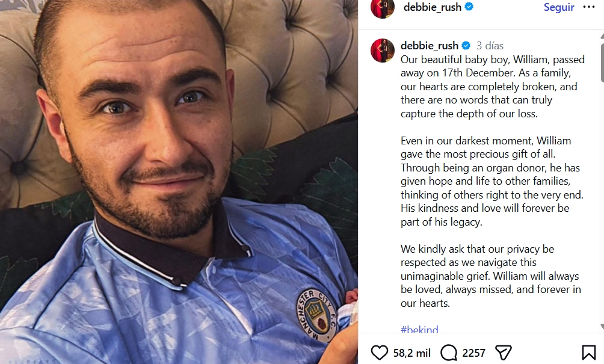Image resolution: width=604 pixels, height=364 pixels.
Task: Open more options three-dot menu
Action: coord(588,7)
